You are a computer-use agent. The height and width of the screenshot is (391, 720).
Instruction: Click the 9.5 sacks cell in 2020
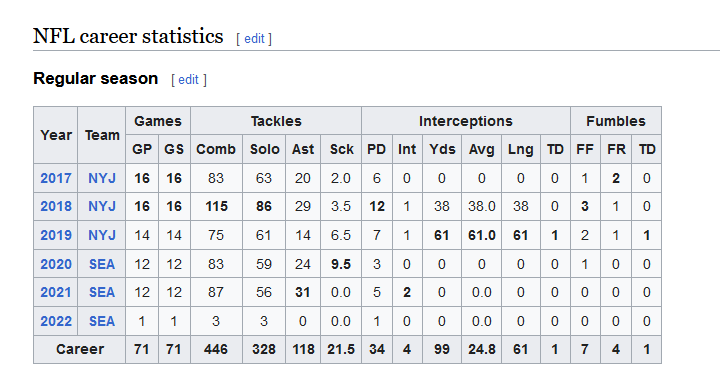[341, 264]
